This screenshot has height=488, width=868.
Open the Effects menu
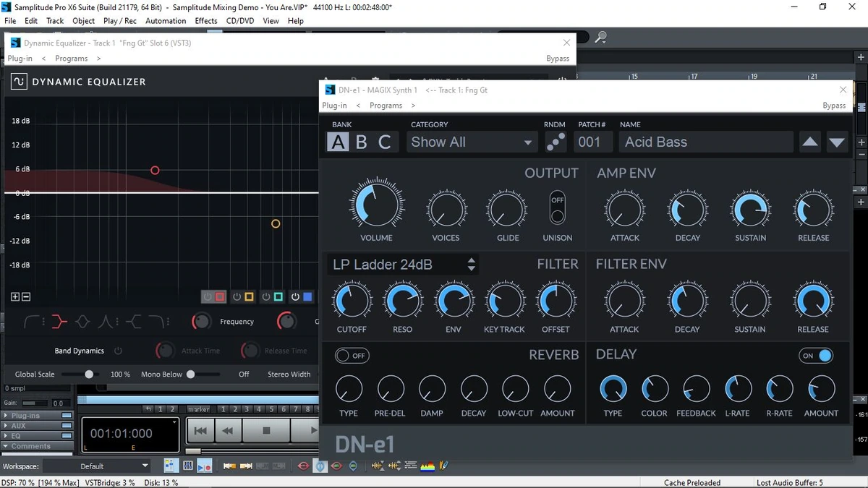tap(206, 21)
